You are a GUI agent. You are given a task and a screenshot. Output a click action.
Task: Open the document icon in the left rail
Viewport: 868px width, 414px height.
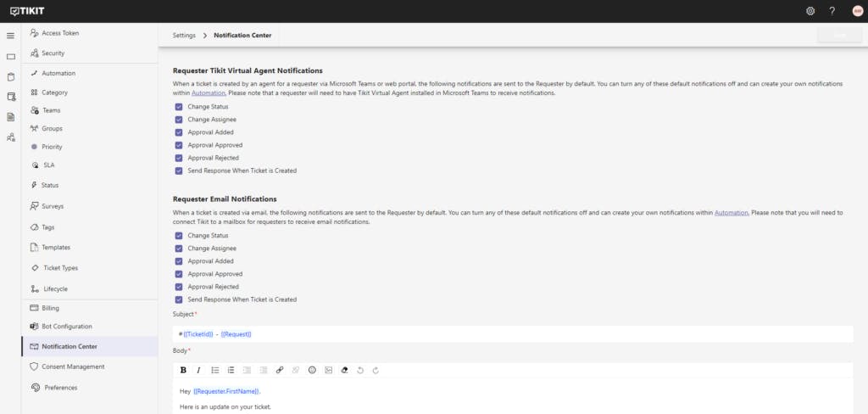point(10,117)
